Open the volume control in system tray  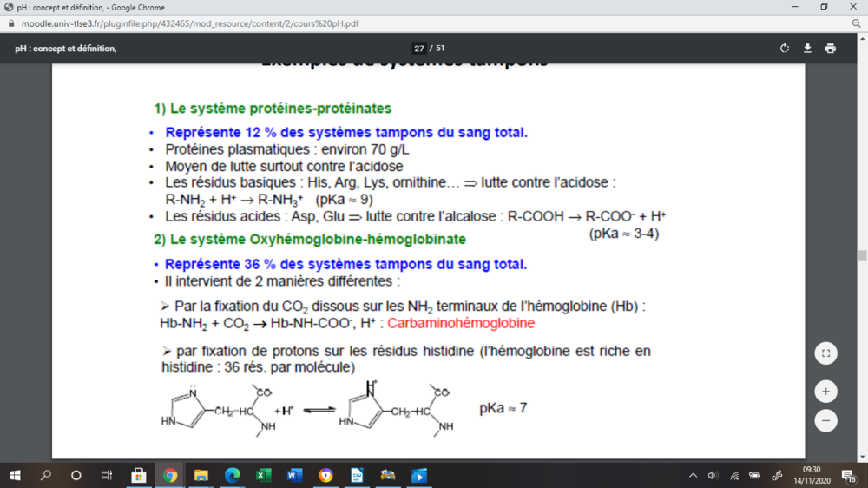pyautogui.click(x=713, y=475)
